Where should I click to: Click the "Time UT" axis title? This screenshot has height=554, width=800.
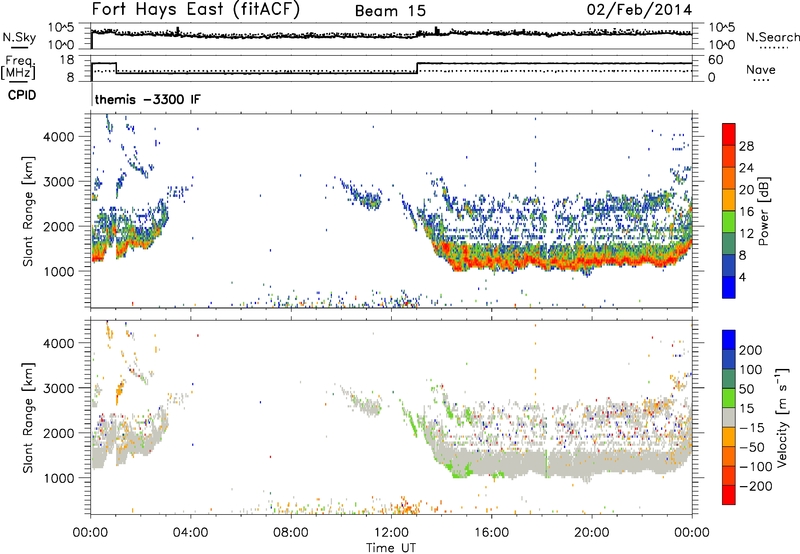[391, 547]
